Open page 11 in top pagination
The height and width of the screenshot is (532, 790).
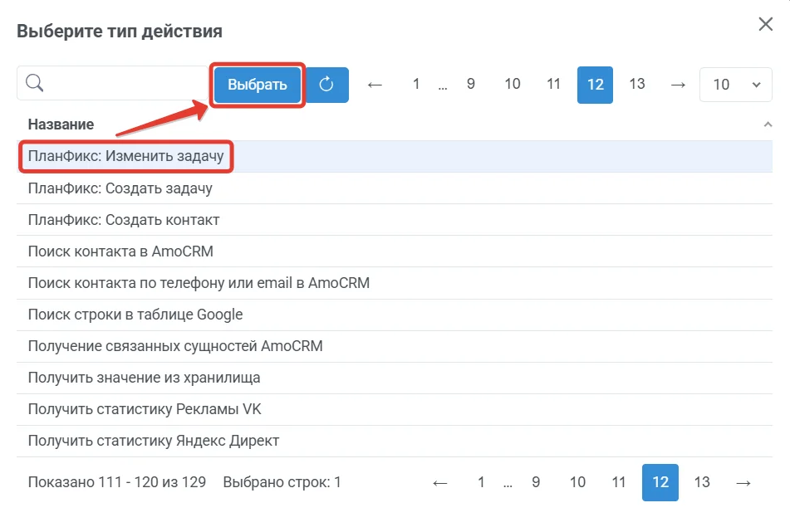click(x=554, y=84)
